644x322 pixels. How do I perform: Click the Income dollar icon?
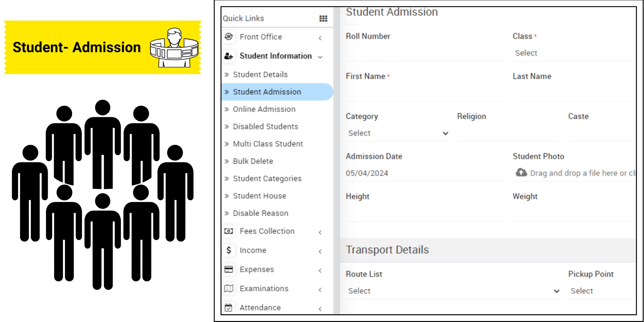228,250
